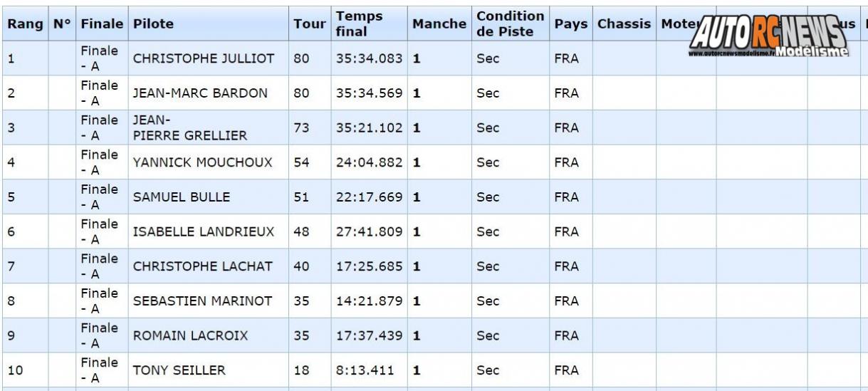The image size is (868, 391).
Task: Click the 17:25.685 final time cell
Action: tap(369, 266)
